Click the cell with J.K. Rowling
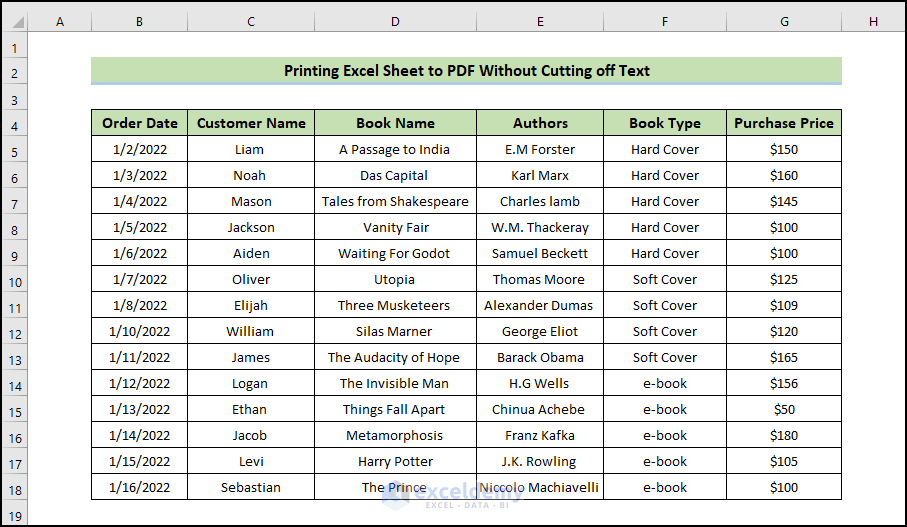This screenshot has width=907, height=527. click(540, 462)
